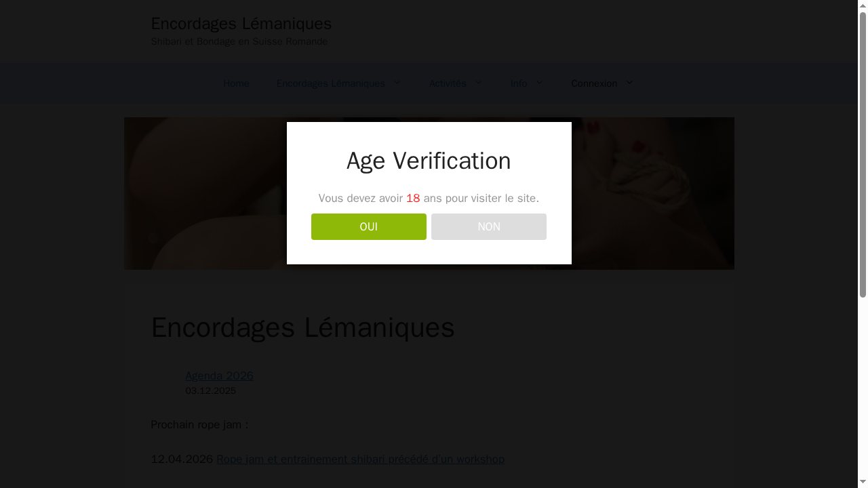Select Home in the navigation bar
Viewport: 868px width, 488px height.
(x=236, y=83)
